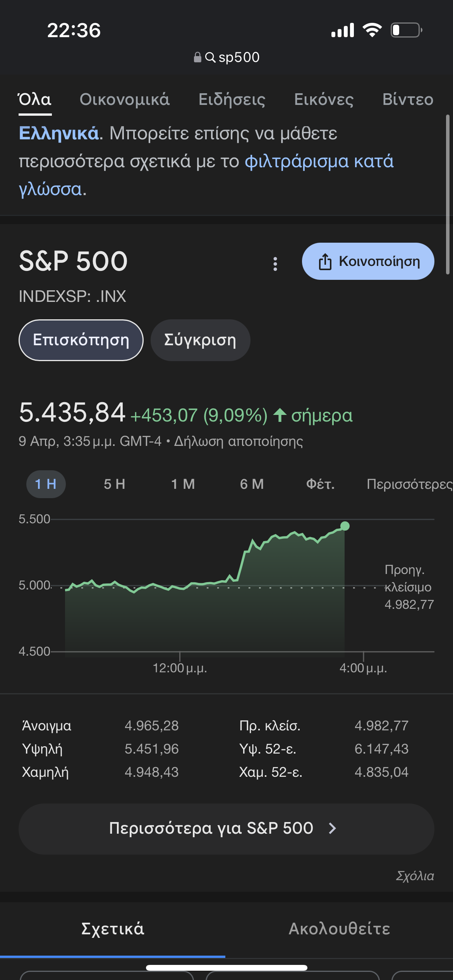This screenshot has width=453, height=980.
Task: Switch to the Σύγκριση compare chip
Action: [200, 340]
